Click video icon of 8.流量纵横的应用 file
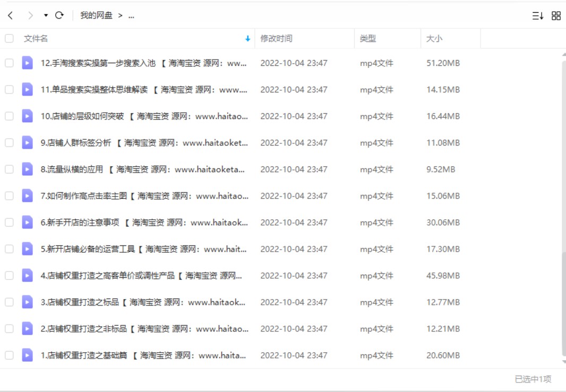Screen dimensions: 566x392 pyautogui.click(x=28, y=169)
